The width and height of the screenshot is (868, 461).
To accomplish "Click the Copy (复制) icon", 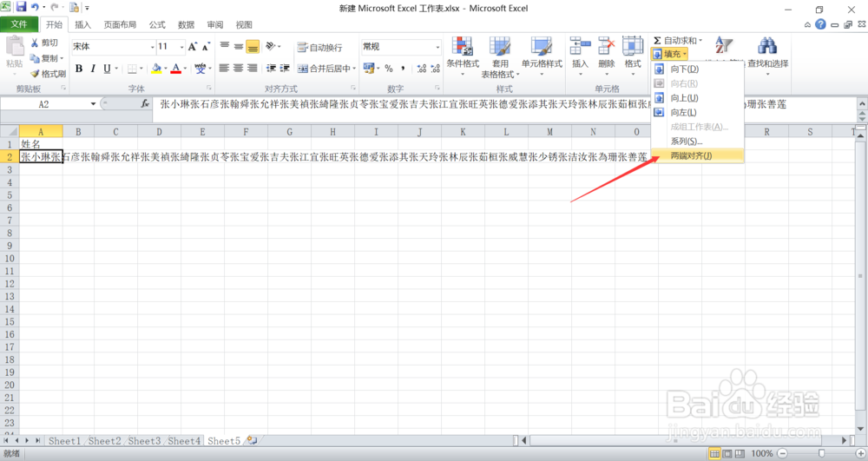I will 35,58.
